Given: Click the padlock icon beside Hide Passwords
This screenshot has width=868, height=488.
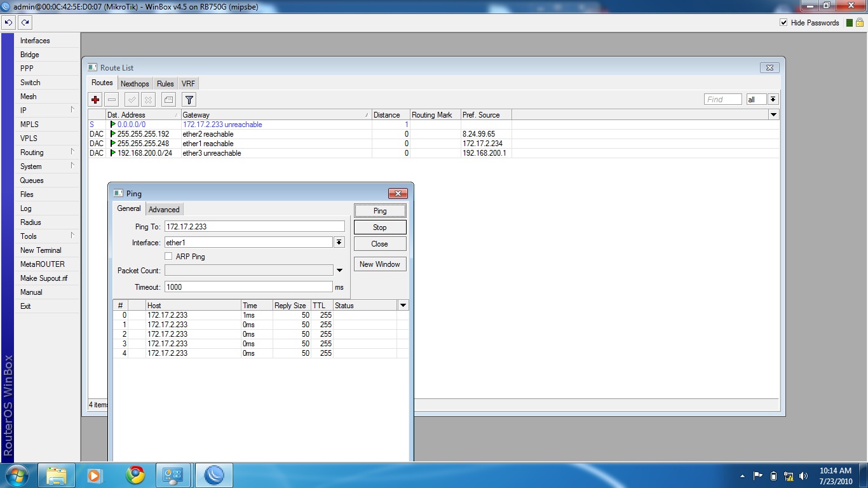Looking at the screenshot, I should (x=859, y=22).
